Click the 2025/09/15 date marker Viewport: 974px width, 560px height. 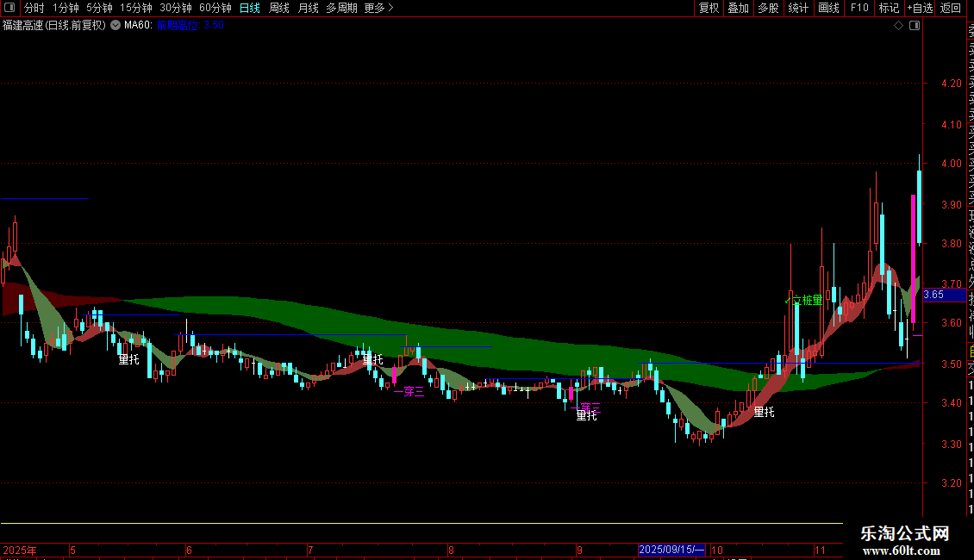click(671, 550)
